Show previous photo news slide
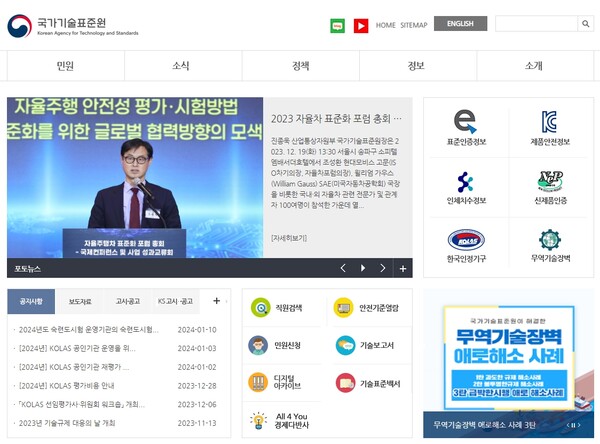 [x=343, y=268]
